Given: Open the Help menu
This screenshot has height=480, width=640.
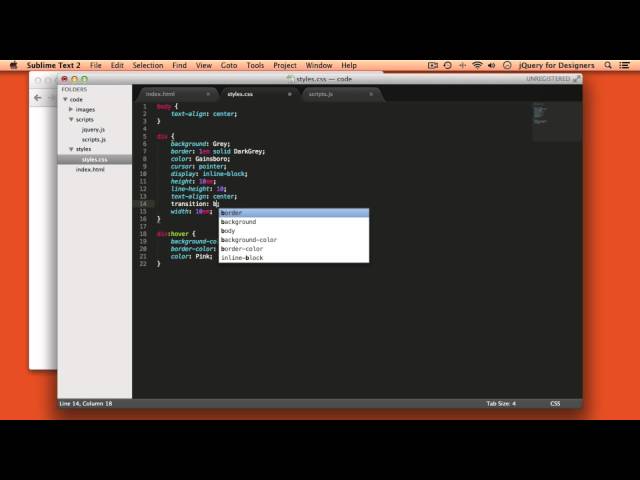Looking at the screenshot, I should pos(349,65).
